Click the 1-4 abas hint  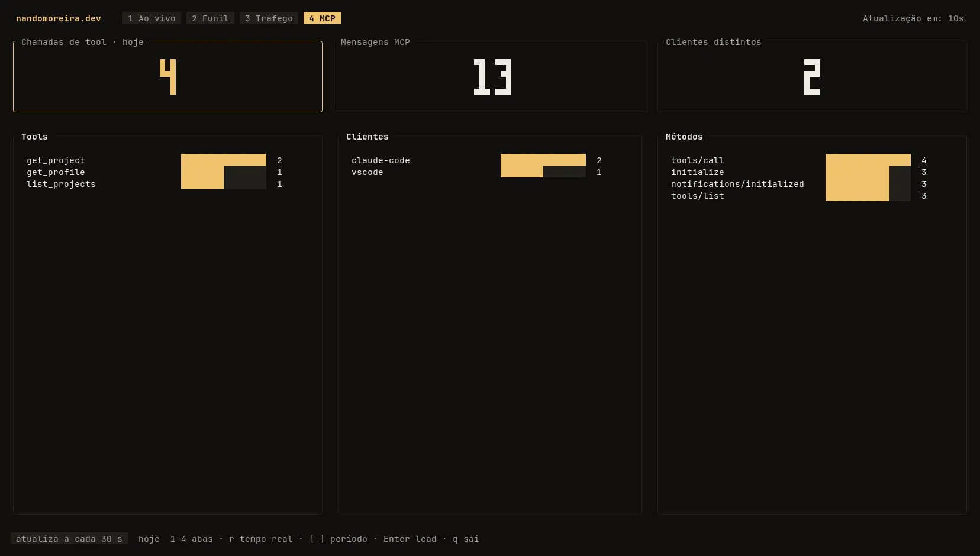192,539
